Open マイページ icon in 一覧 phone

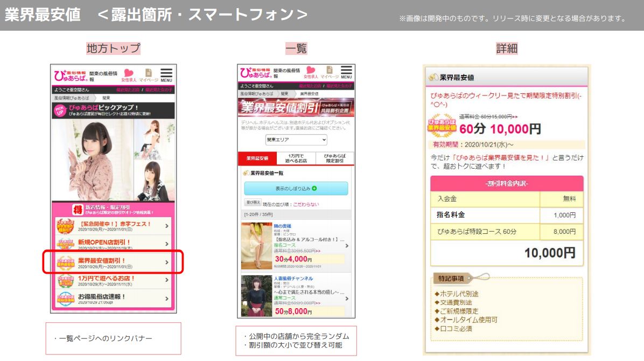point(329,72)
